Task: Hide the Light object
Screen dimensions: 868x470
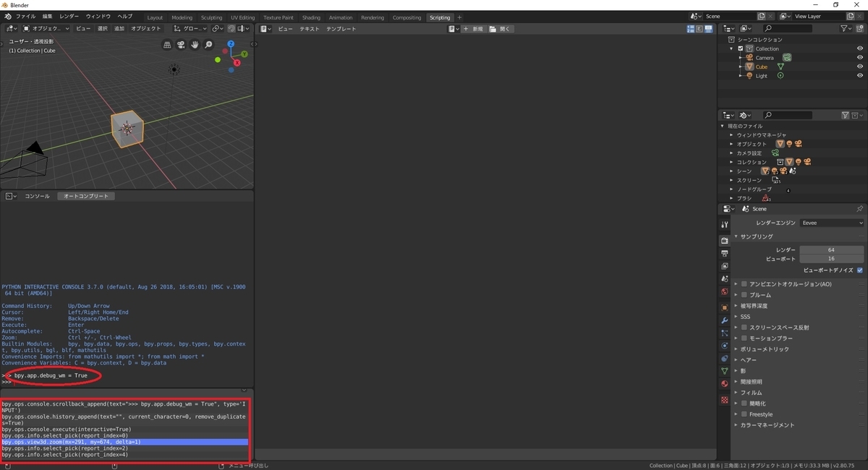Action: (x=860, y=76)
